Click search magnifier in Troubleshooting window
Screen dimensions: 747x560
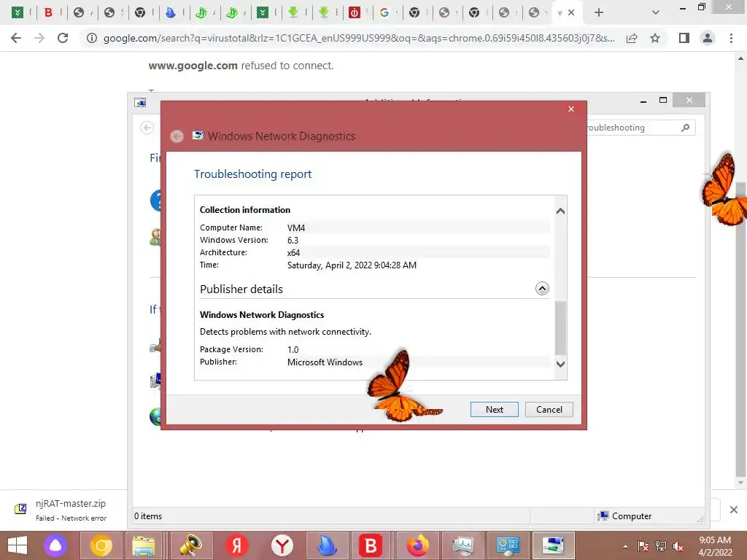(x=685, y=128)
